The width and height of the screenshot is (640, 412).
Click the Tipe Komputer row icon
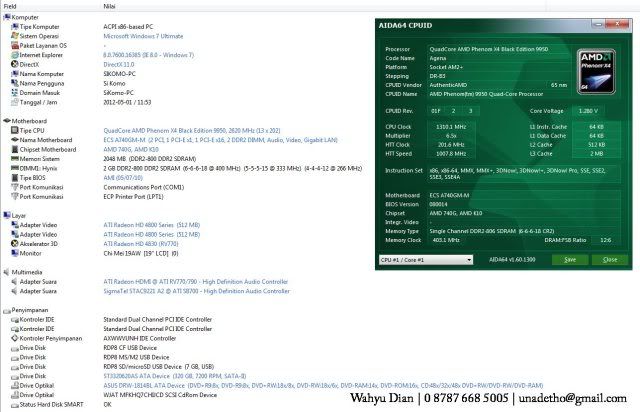[15, 27]
